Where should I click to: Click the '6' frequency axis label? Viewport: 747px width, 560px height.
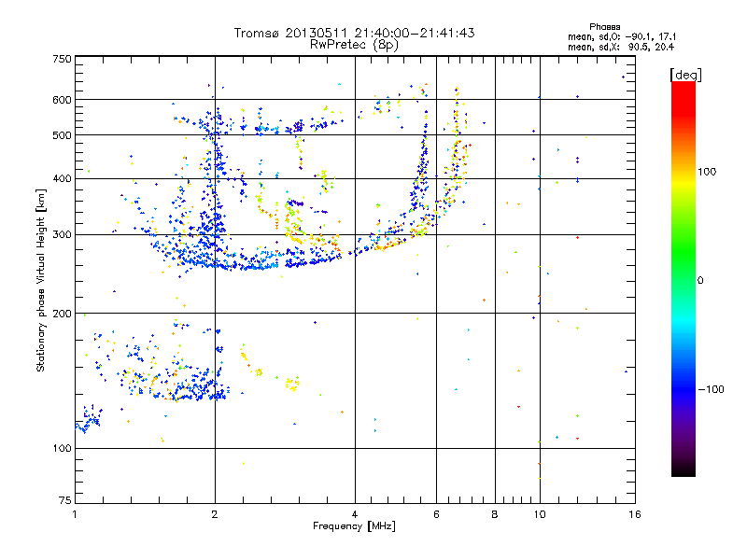click(436, 514)
